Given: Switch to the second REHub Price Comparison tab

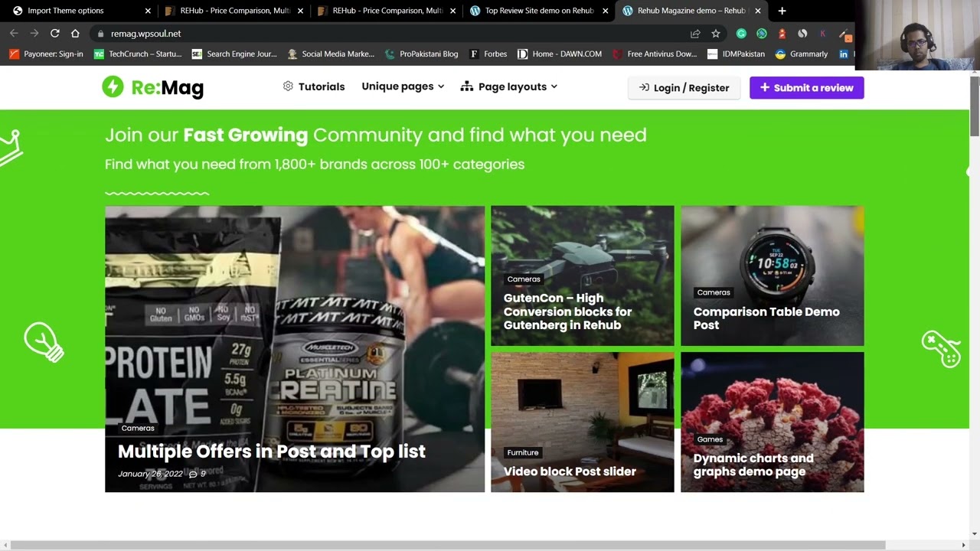Looking at the screenshot, I should point(386,11).
